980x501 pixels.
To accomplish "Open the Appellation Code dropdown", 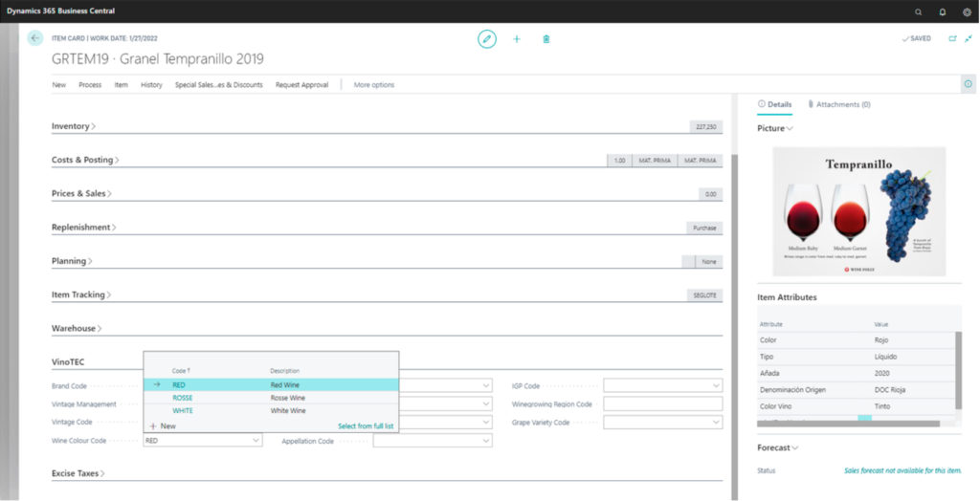I will coord(486,441).
